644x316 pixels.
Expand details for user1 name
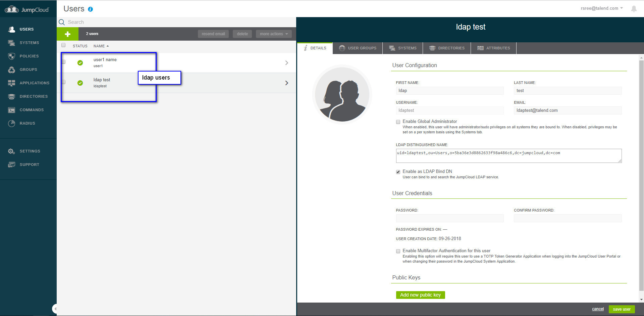pyautogui.click(x=286, y=62)
